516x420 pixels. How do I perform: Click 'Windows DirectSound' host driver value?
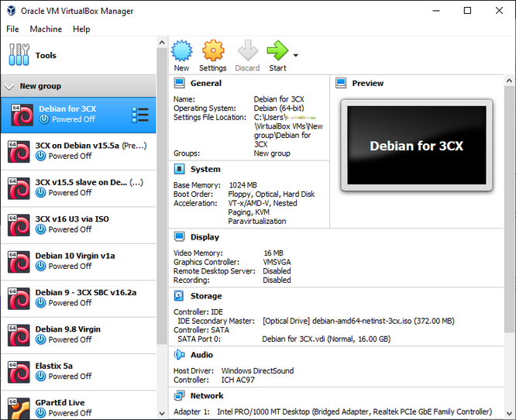[x=257, y=370]
